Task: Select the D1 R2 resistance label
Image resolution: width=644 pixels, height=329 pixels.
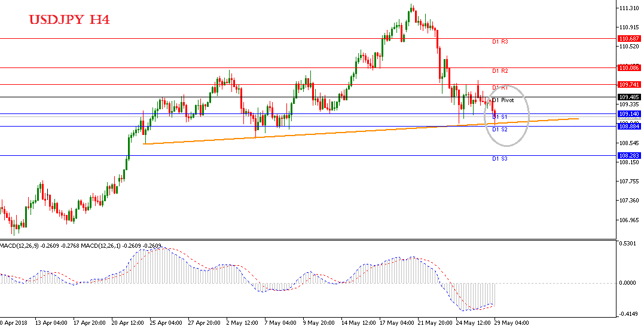Action: (x=500, y=71)
